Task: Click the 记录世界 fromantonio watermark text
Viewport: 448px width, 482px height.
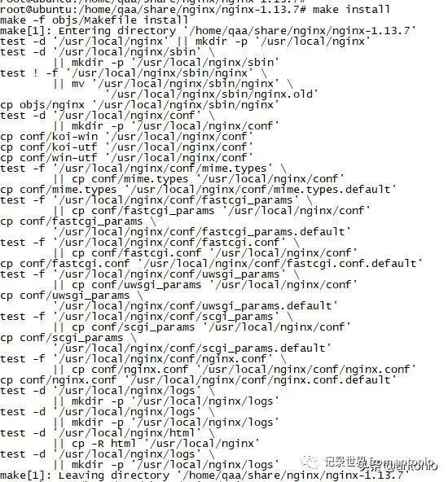Action: 379,462
